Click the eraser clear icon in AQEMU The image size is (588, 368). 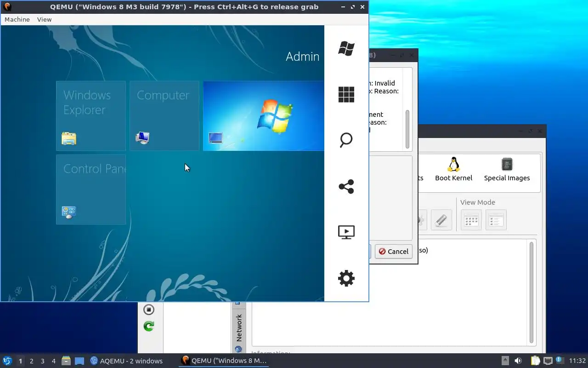pyautogui.click(x=441, y=220)
